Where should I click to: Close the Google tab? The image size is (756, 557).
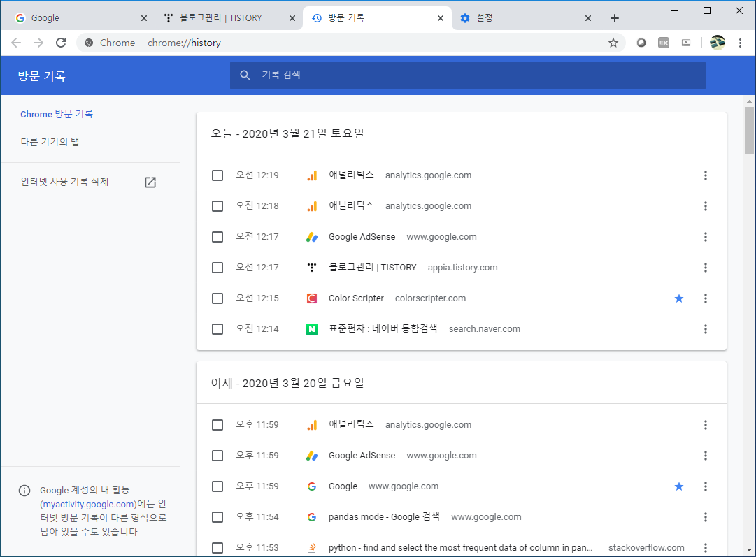[x=143, y=18]
